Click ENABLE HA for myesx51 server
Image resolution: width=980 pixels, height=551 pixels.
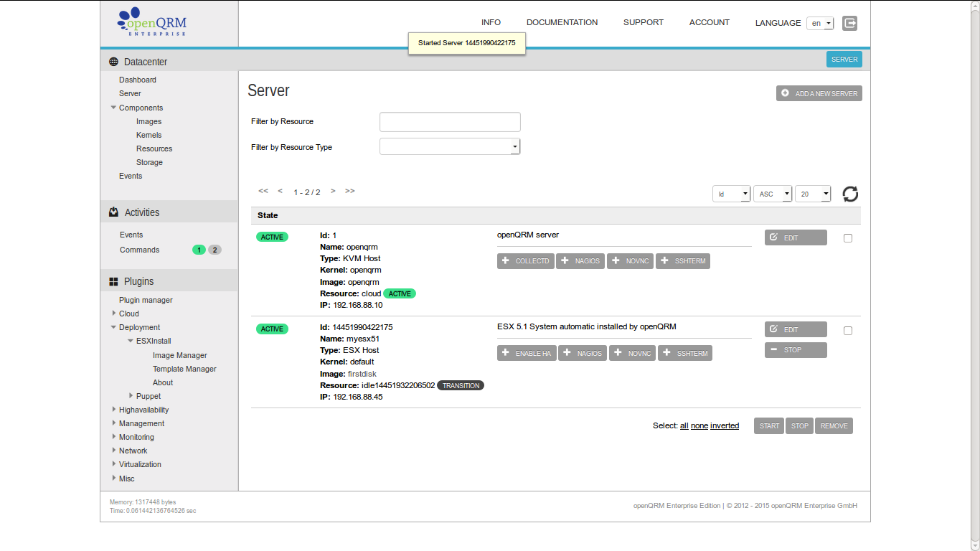coord(527,353)
